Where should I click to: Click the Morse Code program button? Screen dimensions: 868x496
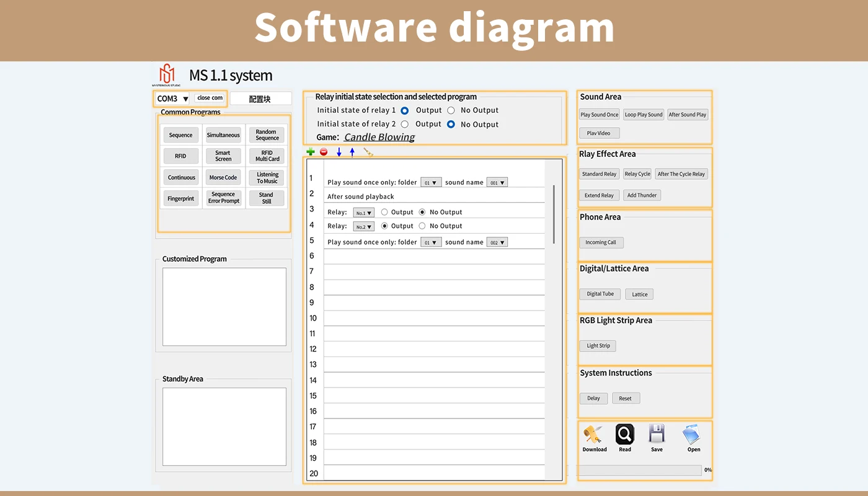(223, 177)
